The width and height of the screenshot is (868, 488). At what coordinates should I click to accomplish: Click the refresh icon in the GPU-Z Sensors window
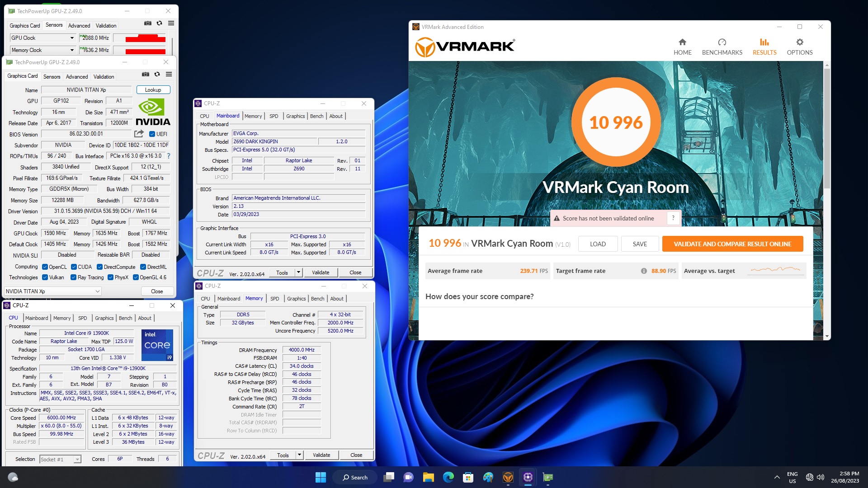click(159, 23)
